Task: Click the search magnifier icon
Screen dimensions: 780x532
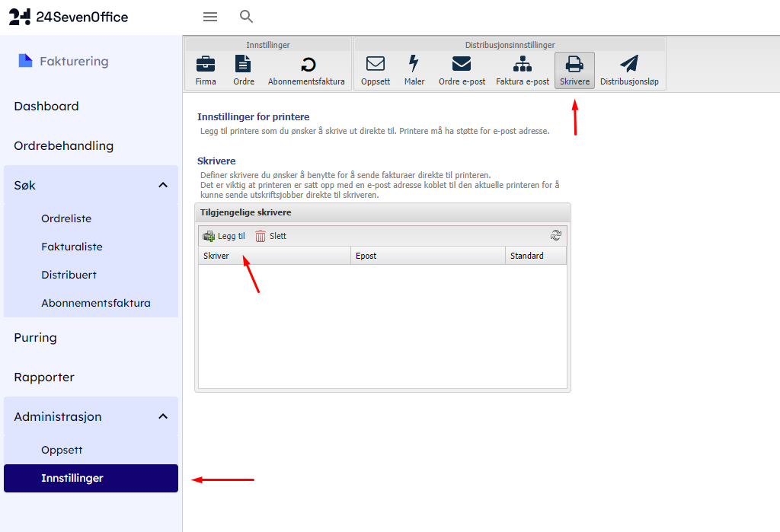Action: pos(246,17)
